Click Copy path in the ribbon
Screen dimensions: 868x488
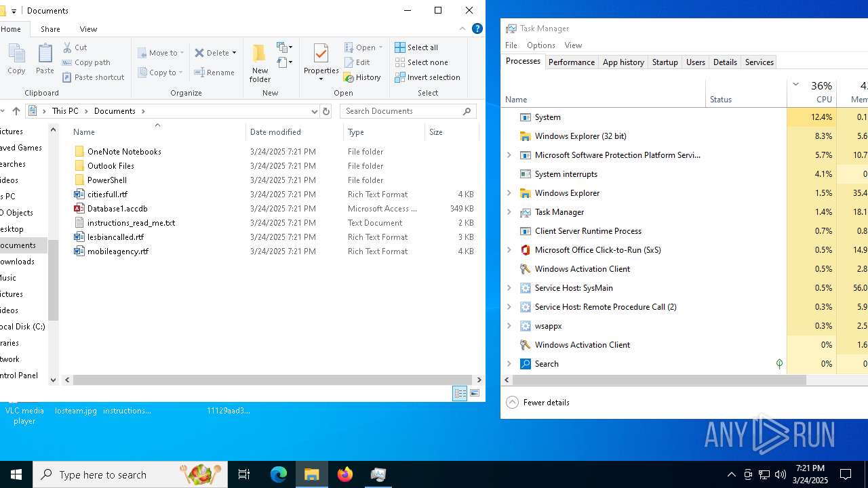coord(86,62)
